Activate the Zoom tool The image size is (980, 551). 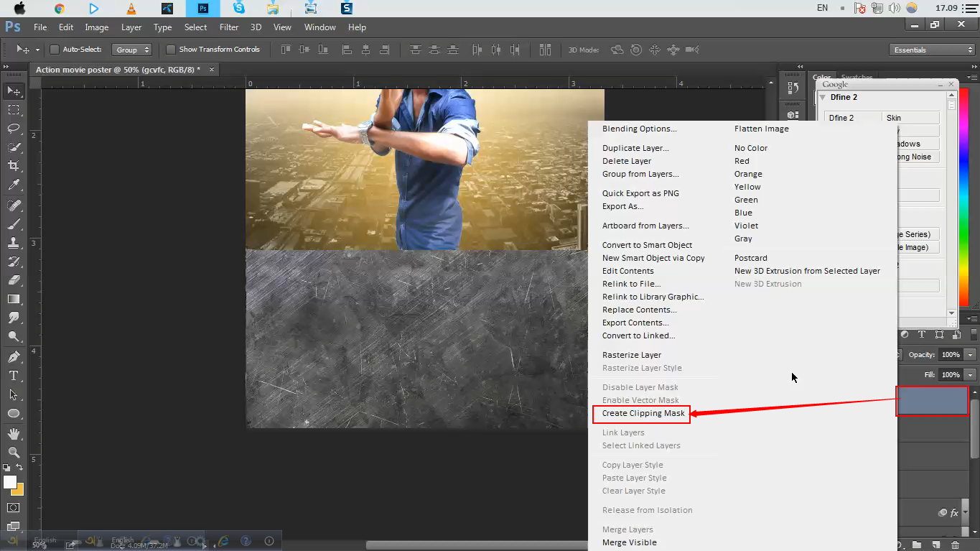point(14,452)
